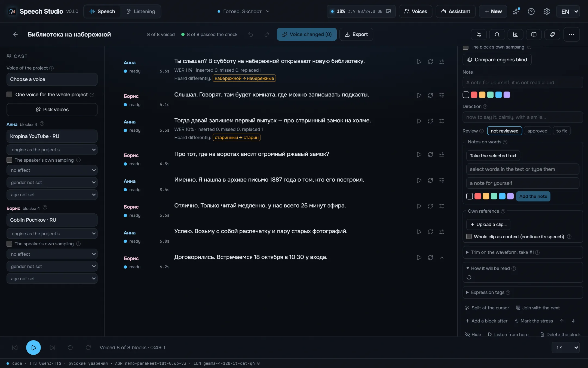Click Upload a clip button
This screenshot has height=368, width=588.
[488, 224]
